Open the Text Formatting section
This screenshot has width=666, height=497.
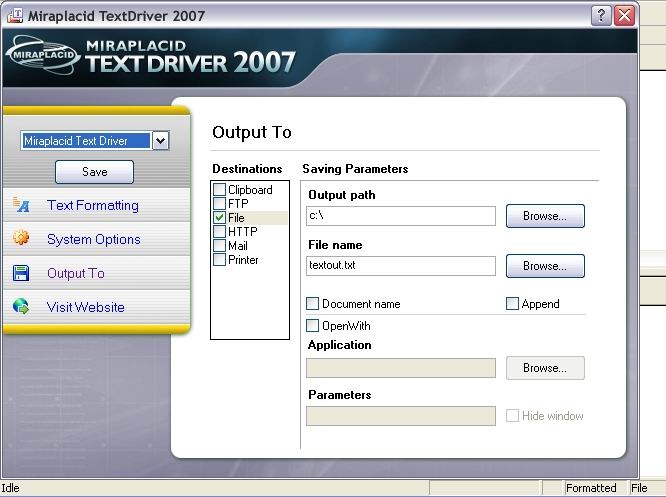[93, 205]
